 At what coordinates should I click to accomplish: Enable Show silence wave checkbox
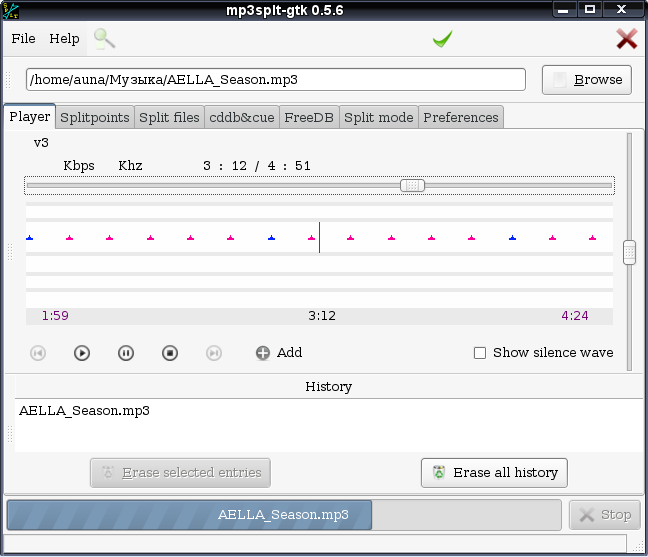click(480, 353)
